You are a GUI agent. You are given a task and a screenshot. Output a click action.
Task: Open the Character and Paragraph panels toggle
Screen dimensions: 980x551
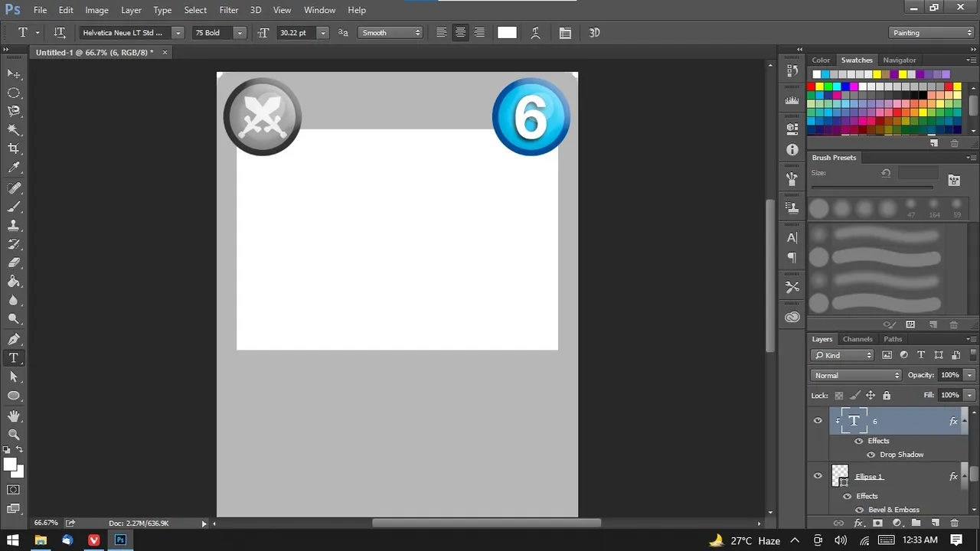(x=565, y=33)
